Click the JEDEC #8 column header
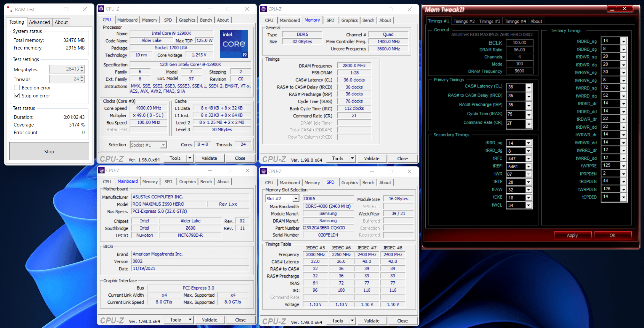 pyautogui.click(x=393, y=248)
